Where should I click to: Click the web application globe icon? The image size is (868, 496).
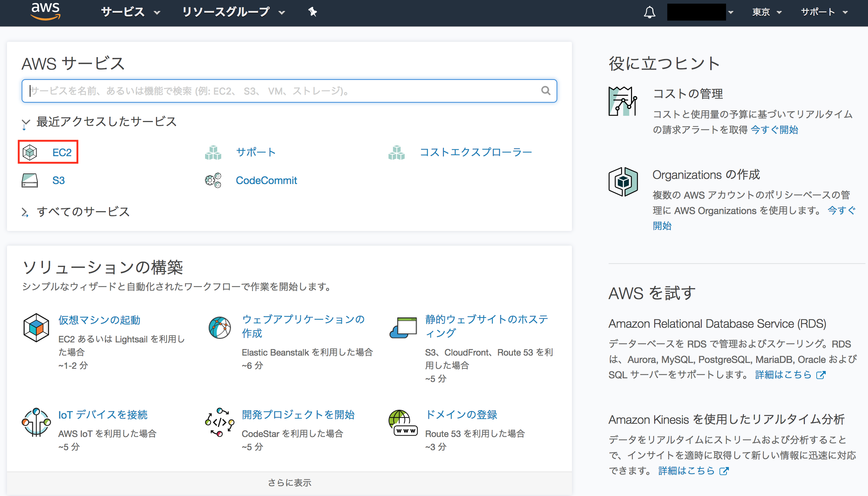click(220, 327)
